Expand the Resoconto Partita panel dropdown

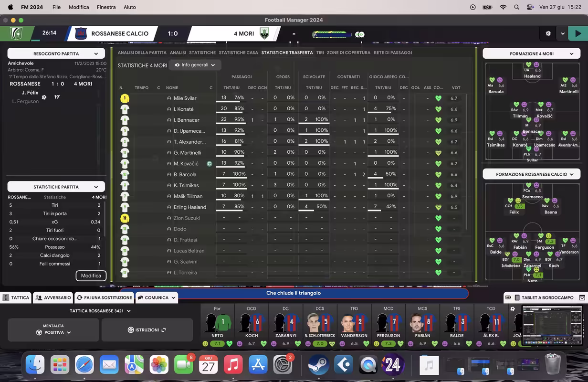(x=56, y=54)
